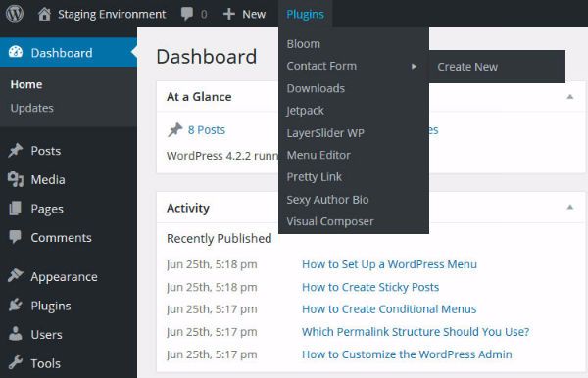The height and width of the screenshot is (378, 588).
Task: Select Jetpack from the Plugins dropdown
Action: click(305, 111)
